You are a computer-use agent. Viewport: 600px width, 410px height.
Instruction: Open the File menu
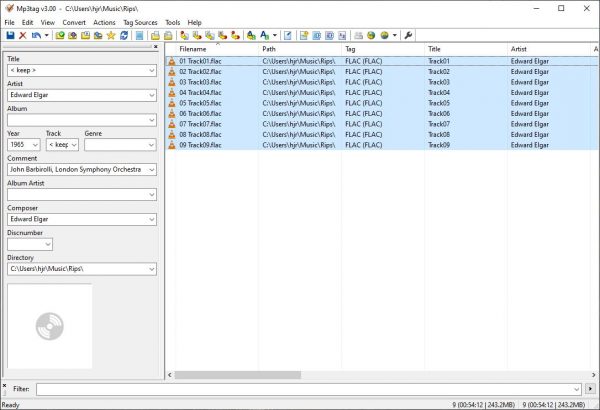pyautogui.click(x=9, y=23)
